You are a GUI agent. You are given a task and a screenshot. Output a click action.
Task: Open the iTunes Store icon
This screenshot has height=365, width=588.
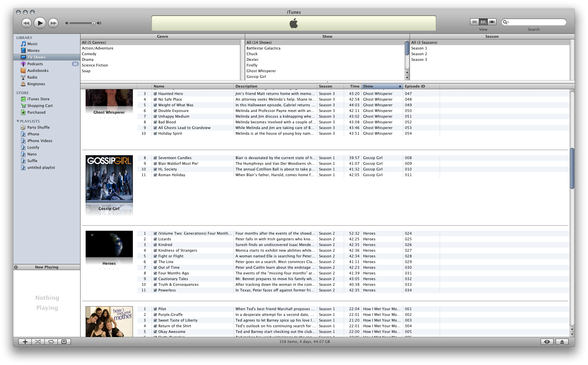[23, 99]
